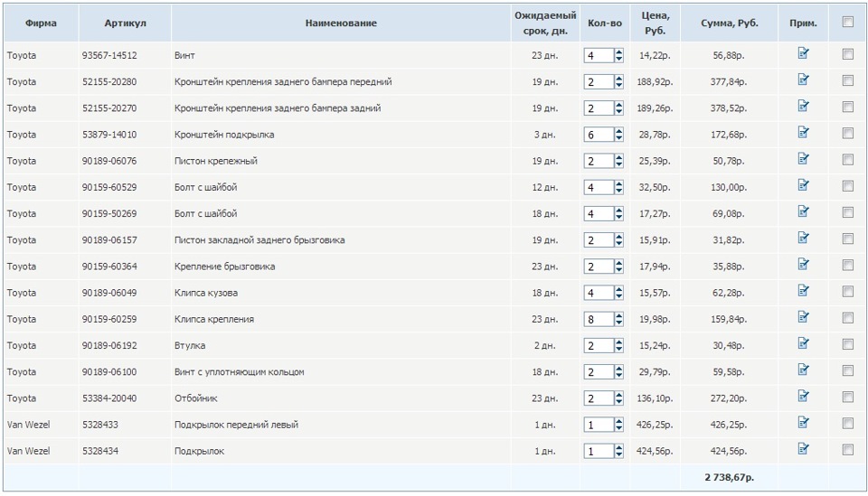Sort by Наименование column header

(341, 23)
